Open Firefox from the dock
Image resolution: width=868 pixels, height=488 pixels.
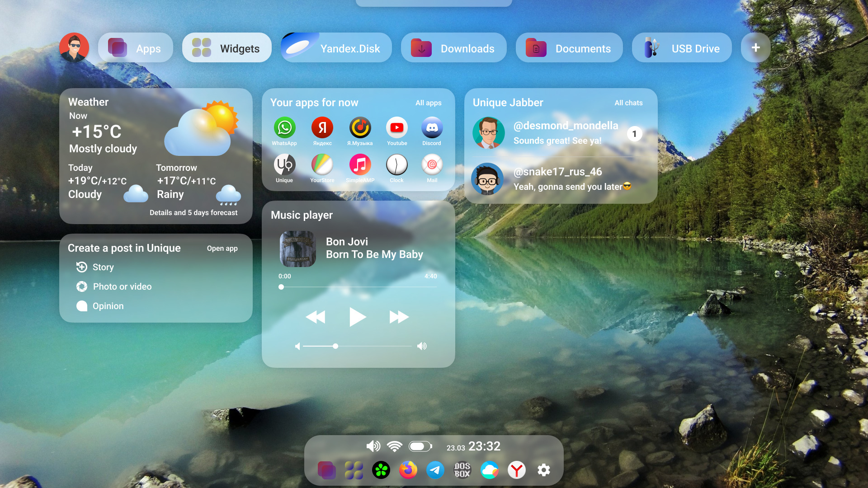click(x=408, y=470)
